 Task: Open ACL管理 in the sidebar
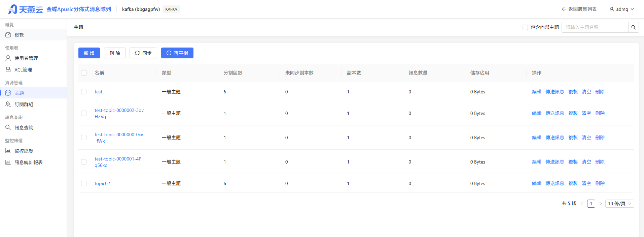(x=33, y=70)
